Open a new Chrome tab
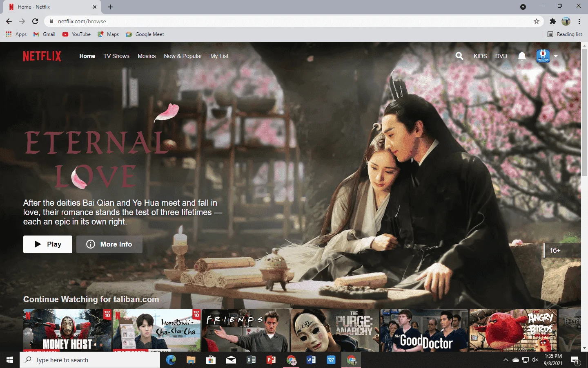Viewport: 588px width, 368px height. click(110, 7)
